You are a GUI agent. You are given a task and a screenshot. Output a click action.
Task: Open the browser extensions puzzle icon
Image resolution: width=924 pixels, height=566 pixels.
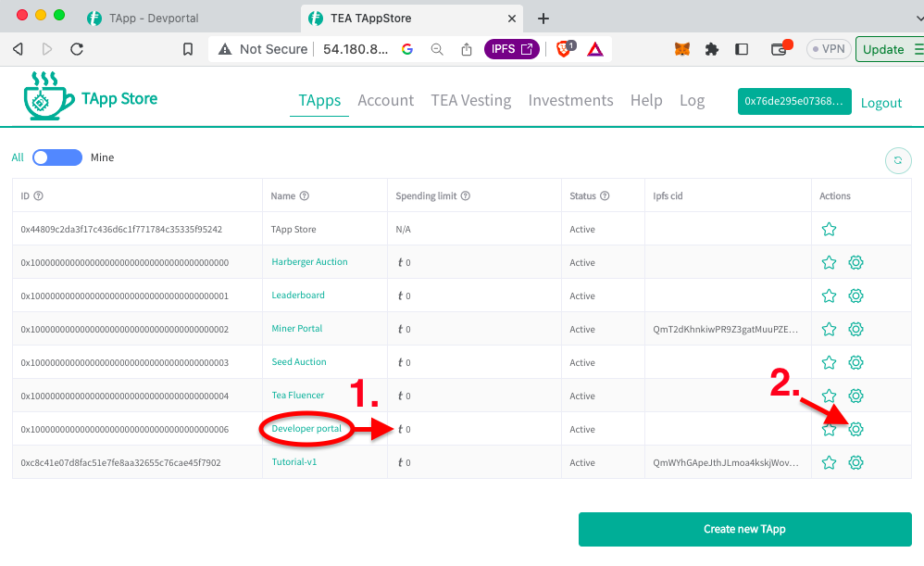(x=711, y=49)
